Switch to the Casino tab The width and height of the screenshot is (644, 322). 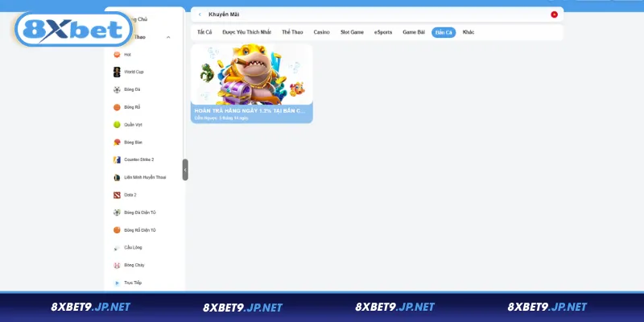pyautogui.click(x=321, y=32)
